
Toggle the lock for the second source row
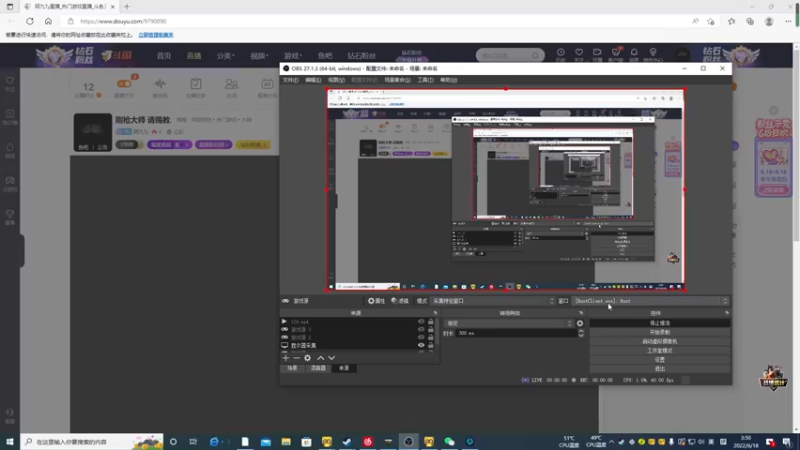tap(431, 330)
